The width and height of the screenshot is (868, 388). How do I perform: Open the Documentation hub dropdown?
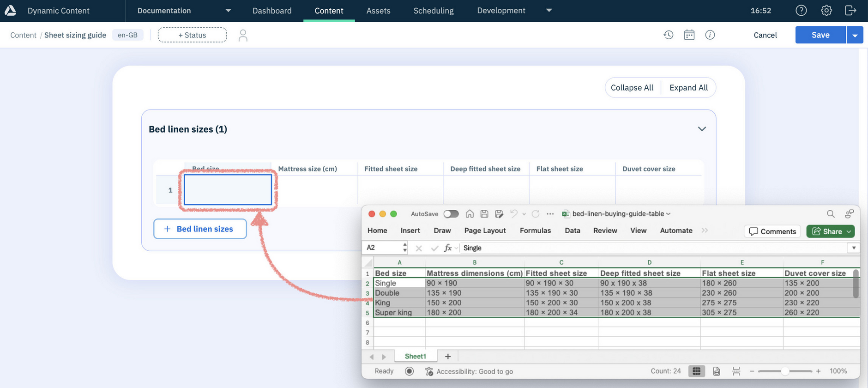228,11
